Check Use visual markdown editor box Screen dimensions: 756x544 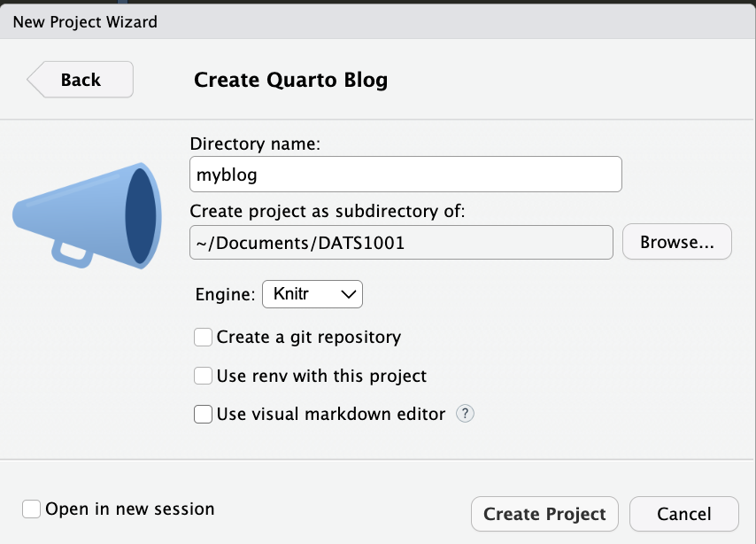tap(203, 414)
